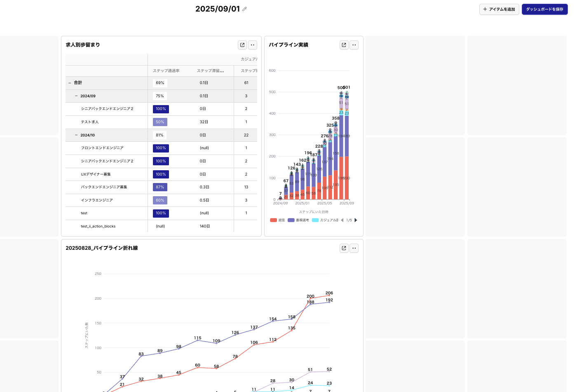
Task: Toggle 返信 series in chart legend
Action: [x=278, y=220]
